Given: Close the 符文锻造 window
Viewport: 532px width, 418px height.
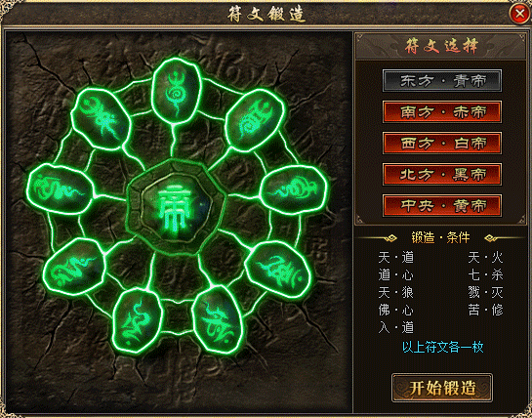Looking at the screenshot, I should coord(519,14).
